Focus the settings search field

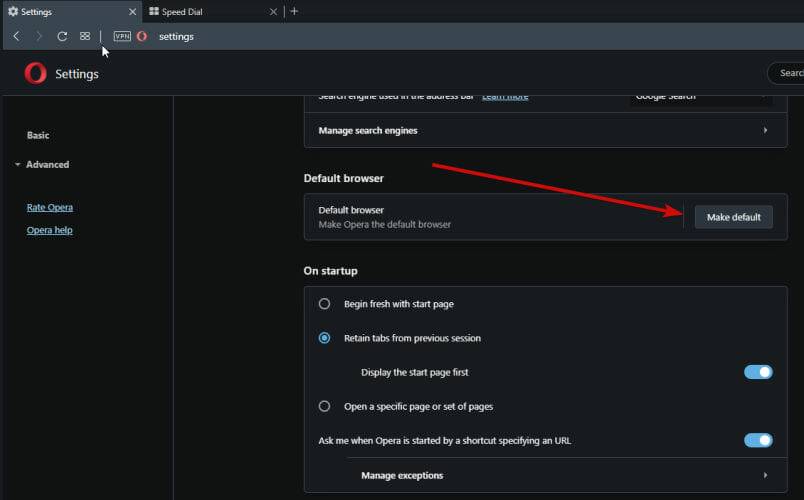pyautogui.click(x=786, y=73)
